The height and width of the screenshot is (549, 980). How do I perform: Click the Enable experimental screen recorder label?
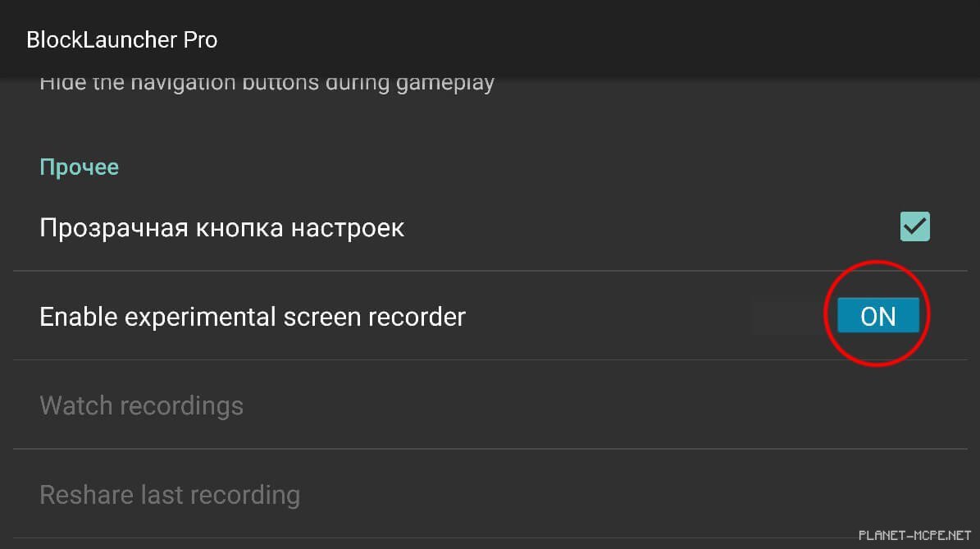click(253, 317)
